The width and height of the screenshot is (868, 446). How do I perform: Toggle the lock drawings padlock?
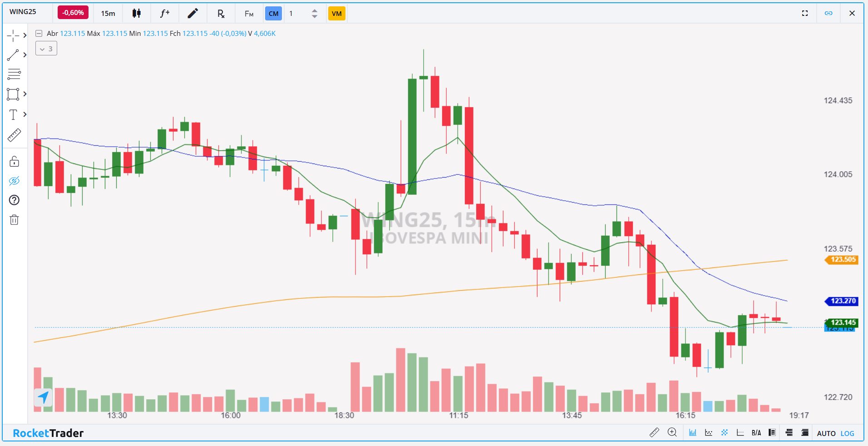pos(14,161)
